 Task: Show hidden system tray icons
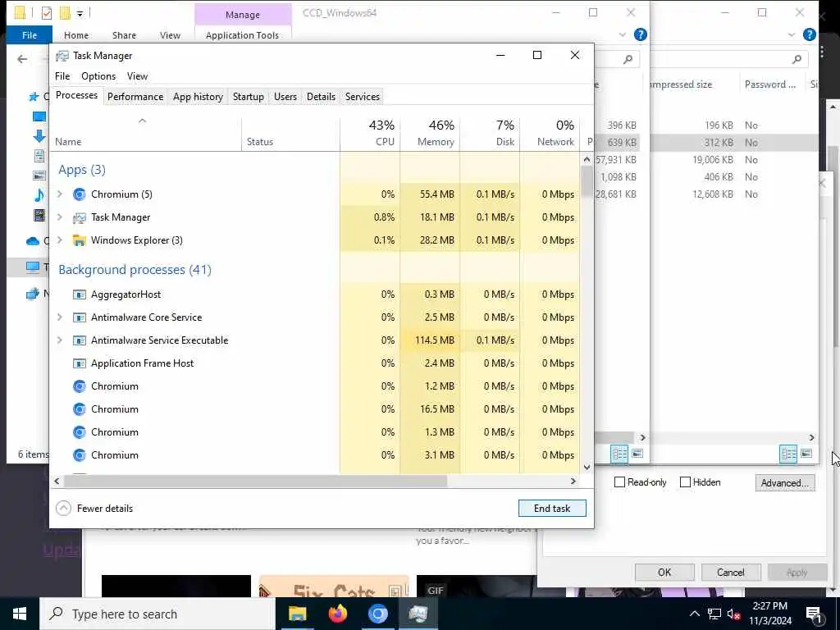(x=694, y=614)
